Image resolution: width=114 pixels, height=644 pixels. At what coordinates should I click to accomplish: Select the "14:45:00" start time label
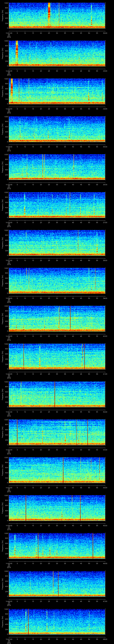(x=9, y=564)
